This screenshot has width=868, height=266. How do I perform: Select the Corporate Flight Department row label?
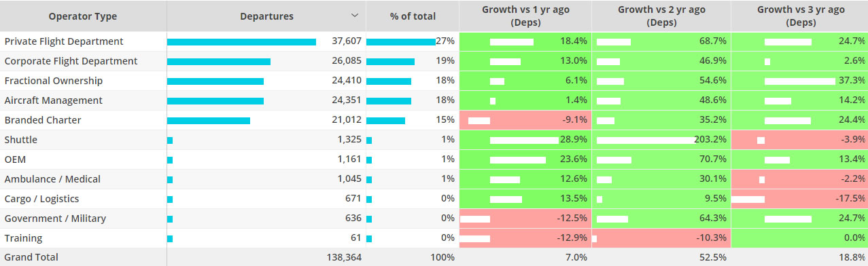pos(71,61)
